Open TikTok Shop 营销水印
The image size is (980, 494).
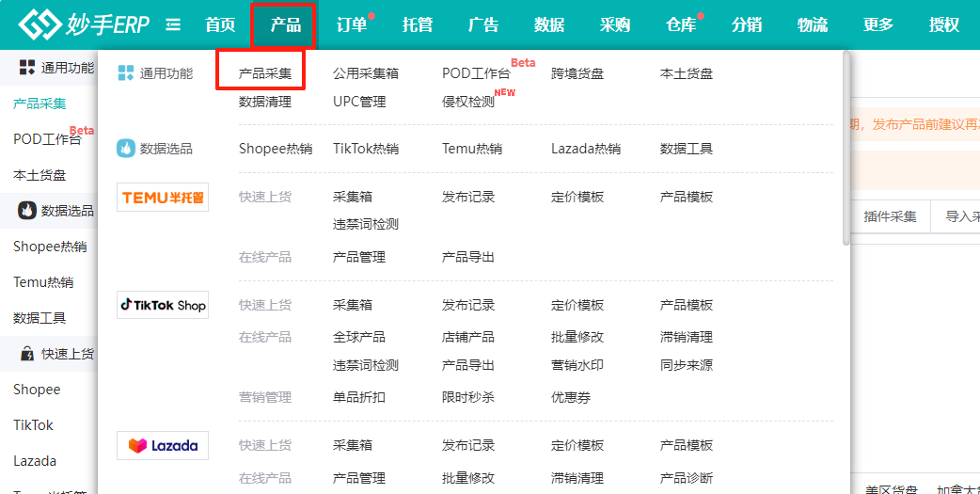(x=577, y=365)
